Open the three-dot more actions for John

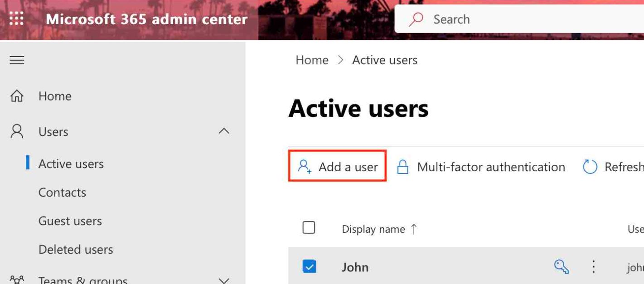tap(594, 267)
